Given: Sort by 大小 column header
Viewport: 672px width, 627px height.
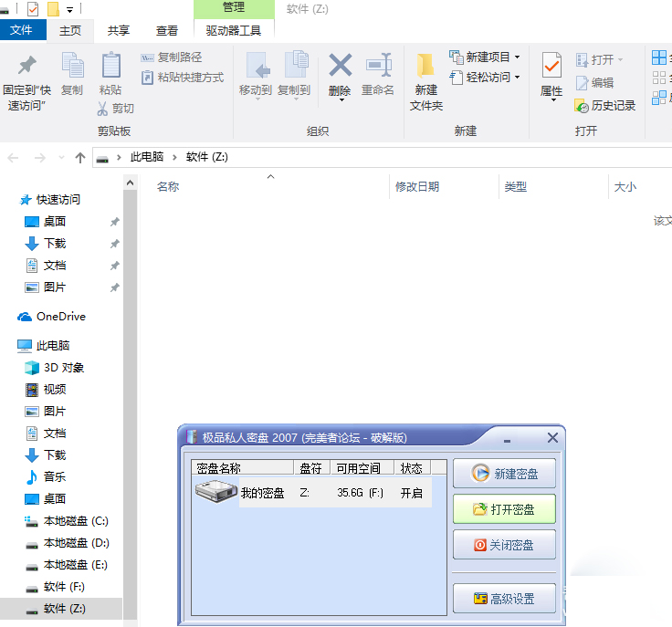Looking at the screenshot, I should [x=625, y=187].
